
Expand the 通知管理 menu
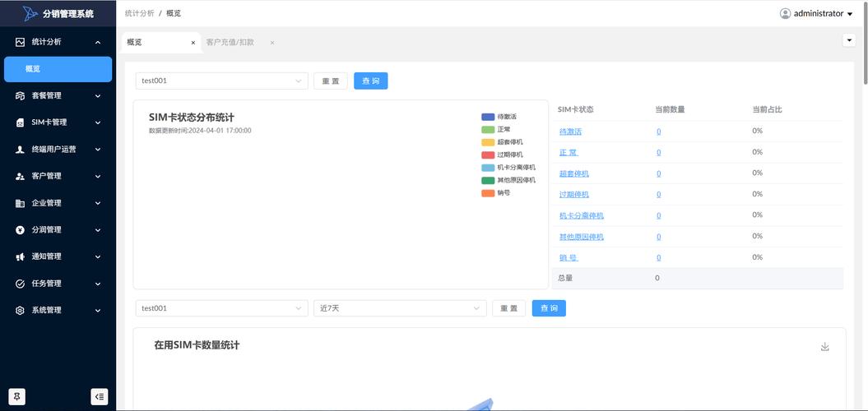98,256
